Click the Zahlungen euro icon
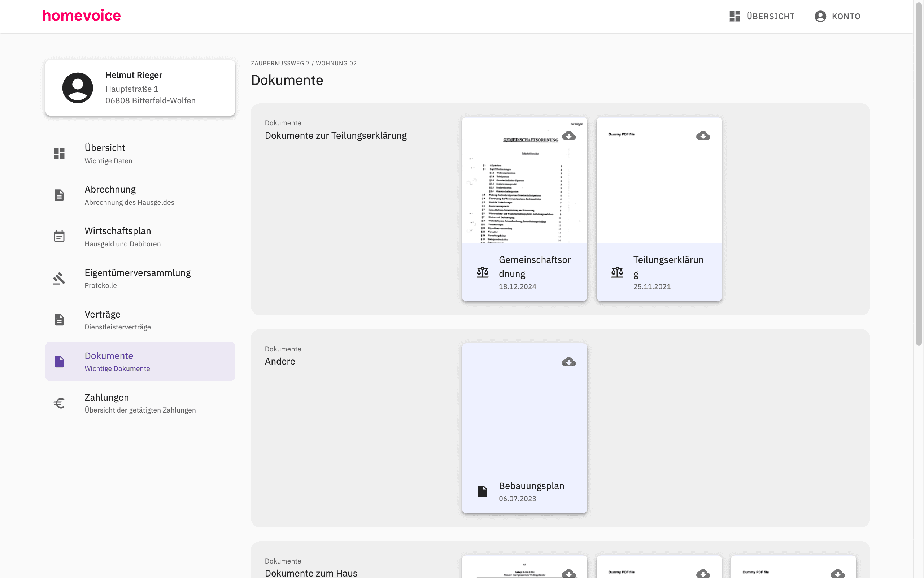 [x=59, y=403]
